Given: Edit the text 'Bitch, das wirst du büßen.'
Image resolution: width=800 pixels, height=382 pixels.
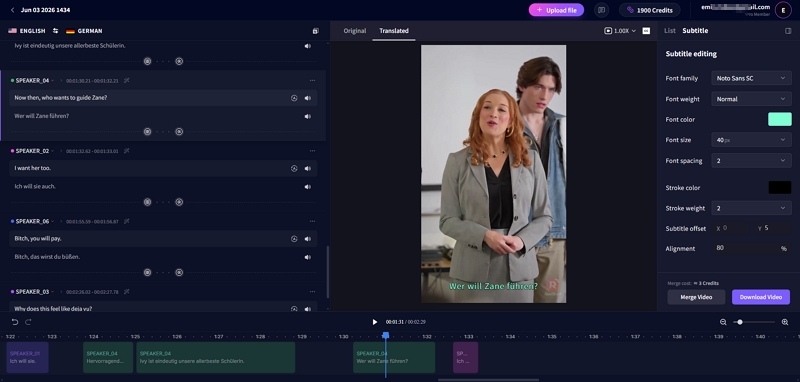Looking at the screenshot, I should (x=47, y=257).
